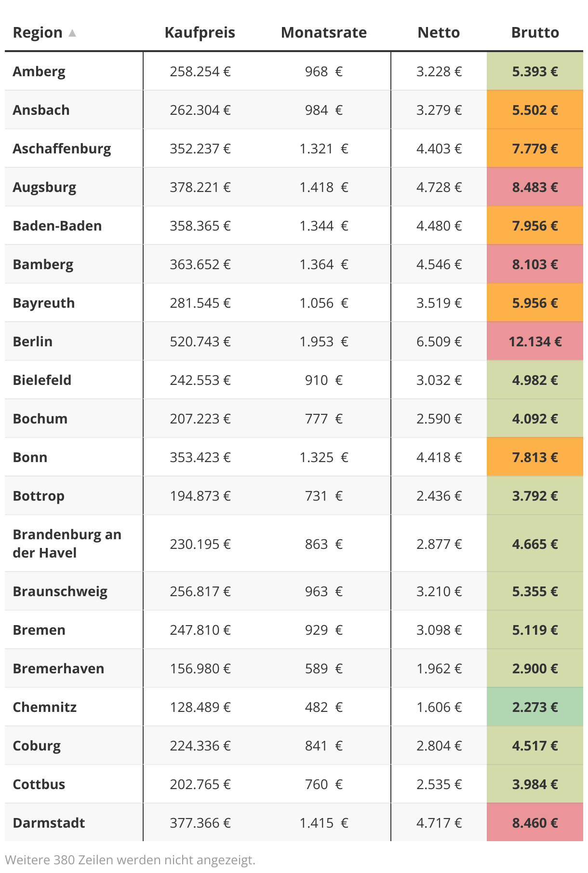The height and width of the screenshot is (873, 588).
Task: Select the Bochum Netto value 2.590 €
Action: click(x=439, y=419)
